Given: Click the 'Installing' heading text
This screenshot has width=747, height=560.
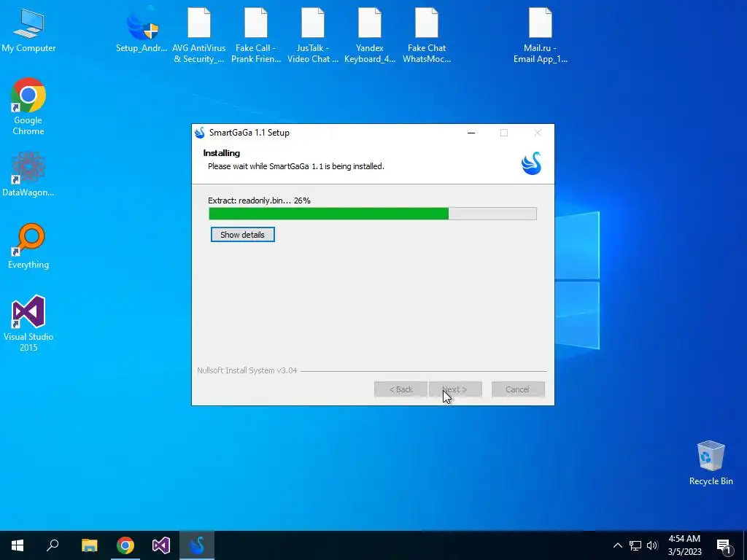Looking at the screenshot, I should point(222,153).
